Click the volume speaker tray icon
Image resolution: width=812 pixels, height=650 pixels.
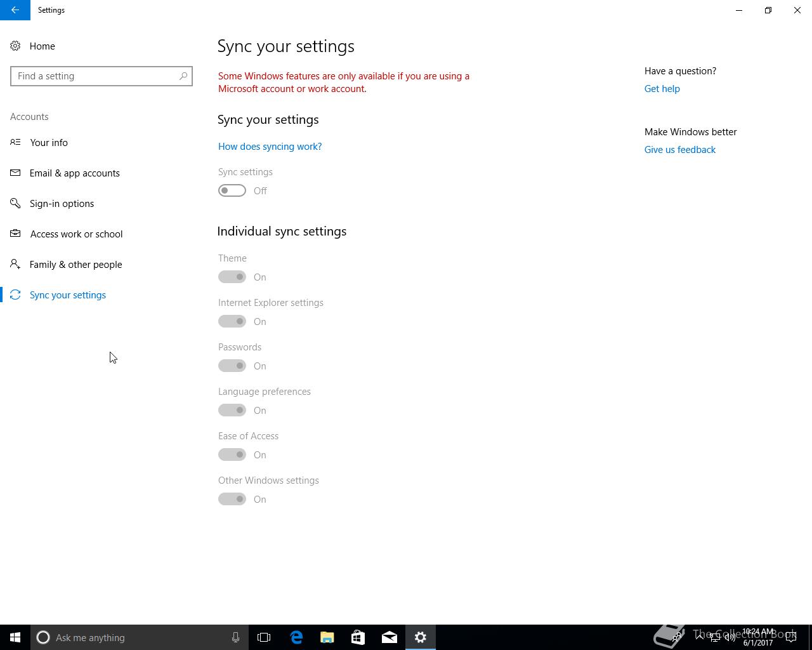(x=730, y=637)
